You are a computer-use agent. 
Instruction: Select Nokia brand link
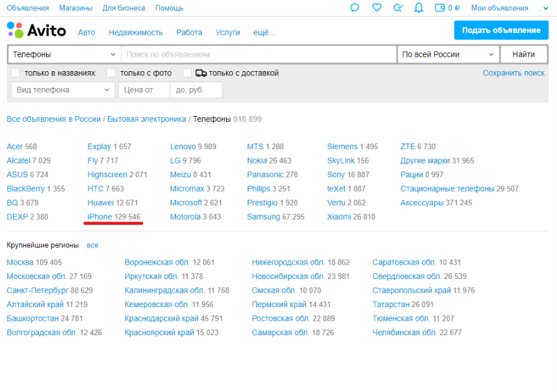(257, 160)
